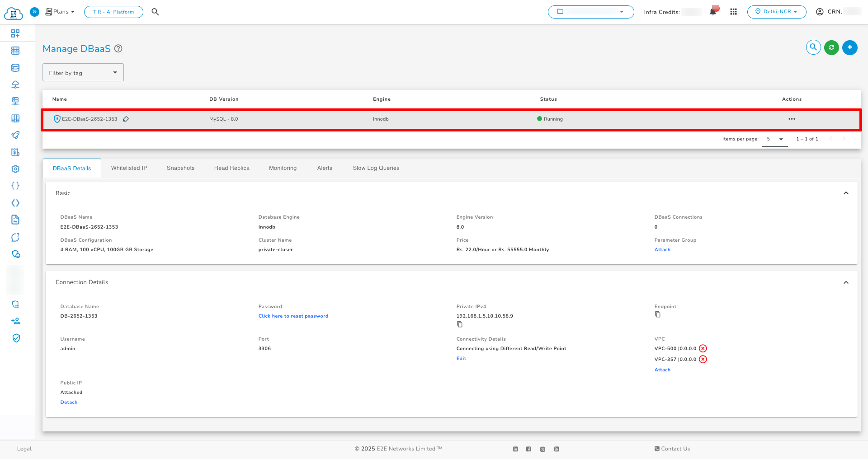Click the rocket launch icon in sidebar
The width and height of the screenshot is (868, 459).
pos(15,135)
